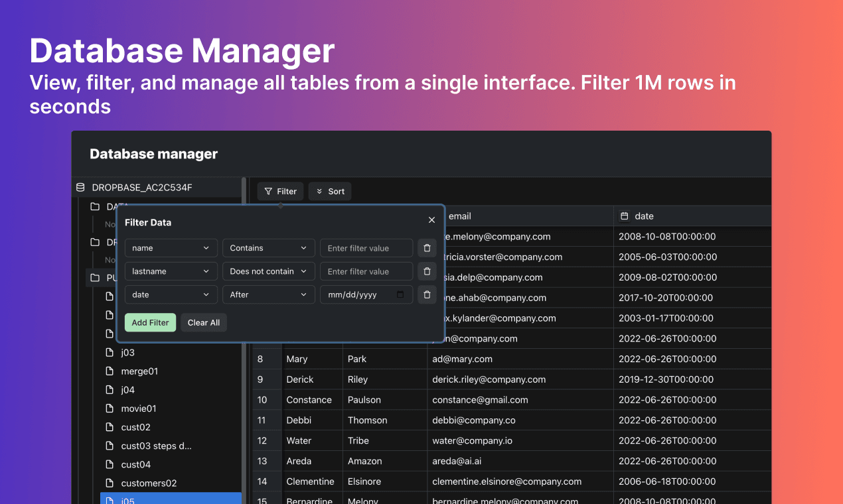The width and height of the screenshot is (843, 504).
Task: Click the ad@mary.com email cell
Action: pos(520,359)
